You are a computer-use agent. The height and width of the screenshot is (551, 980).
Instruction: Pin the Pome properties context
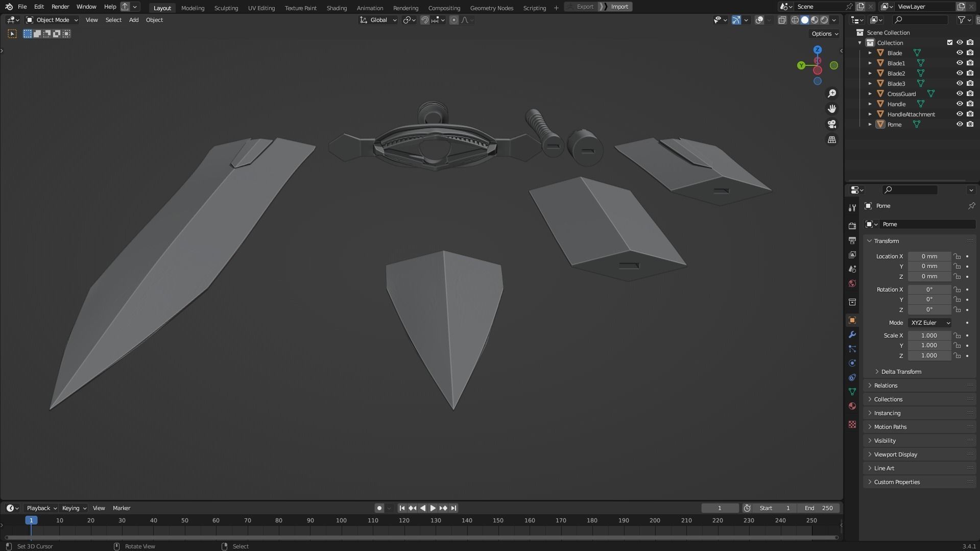click(x=971, y=206)
